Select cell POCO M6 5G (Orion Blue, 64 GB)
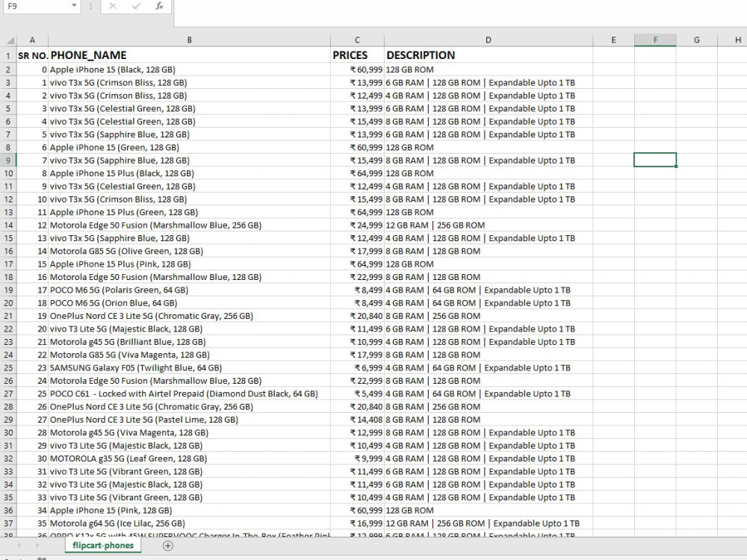This screenshot has width=747, height=560. pyautogui.click(x=189, y=303)
